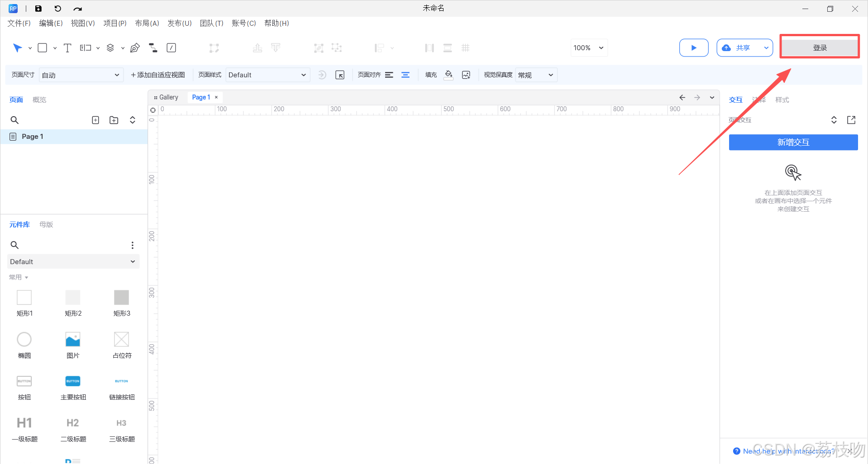Click 添加自适应视图 button
This screenshot has width=868, height=464.
(158, 75)
